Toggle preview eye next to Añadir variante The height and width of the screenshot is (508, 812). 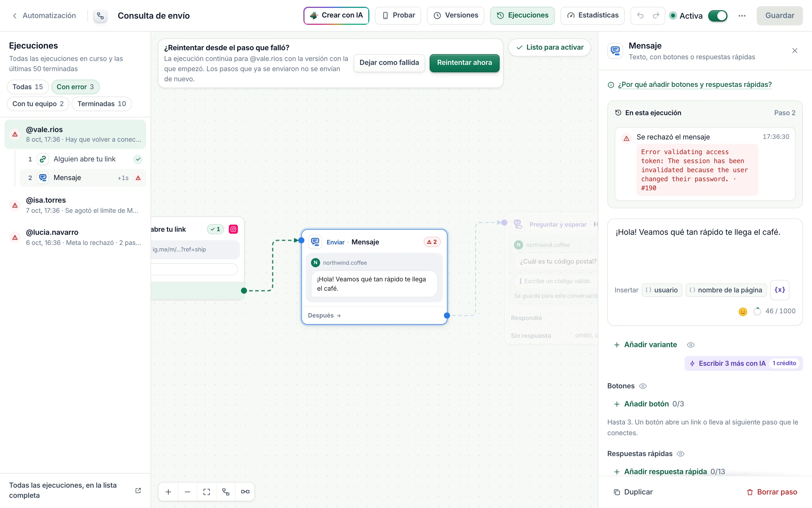[690, 345]
